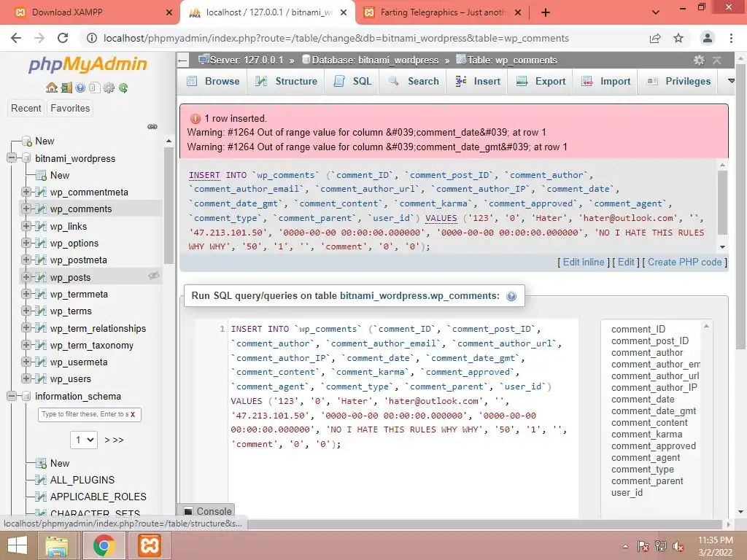Expand the wp_options table node
Viewport: 747px width, 560px height.
coord(26,243)
